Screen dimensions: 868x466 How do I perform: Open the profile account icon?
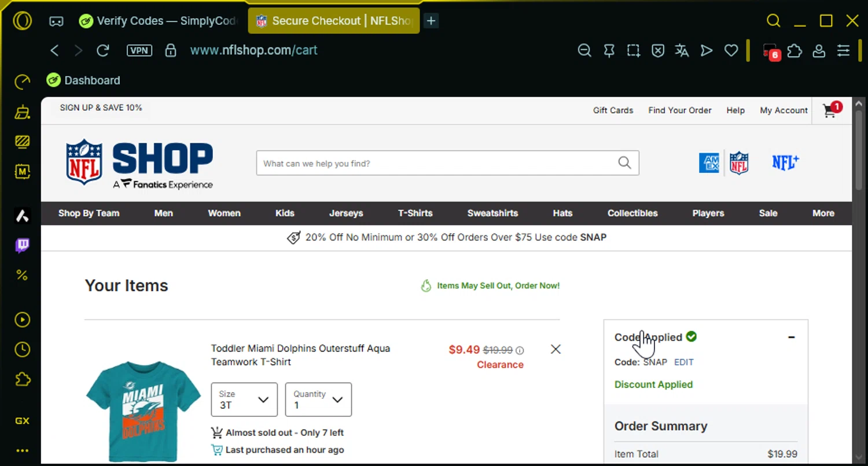[819, 51]
